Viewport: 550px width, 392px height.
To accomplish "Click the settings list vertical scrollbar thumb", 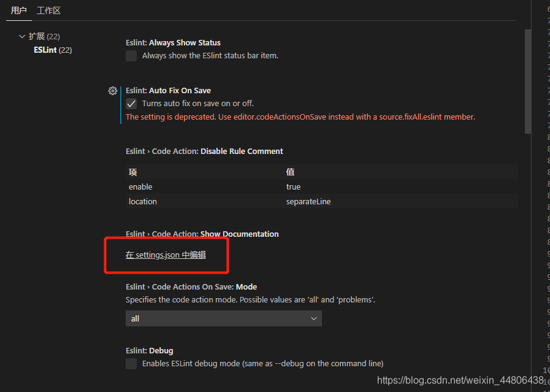I will [x=527, y=82].
